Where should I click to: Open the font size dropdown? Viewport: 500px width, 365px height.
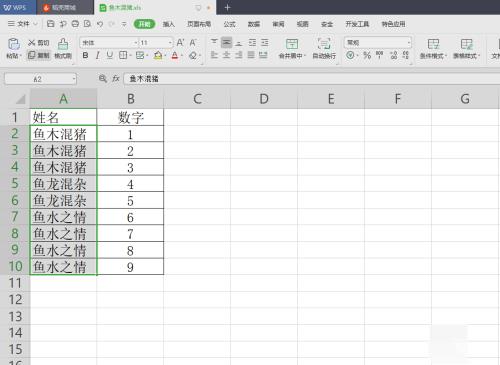(170, 43)
